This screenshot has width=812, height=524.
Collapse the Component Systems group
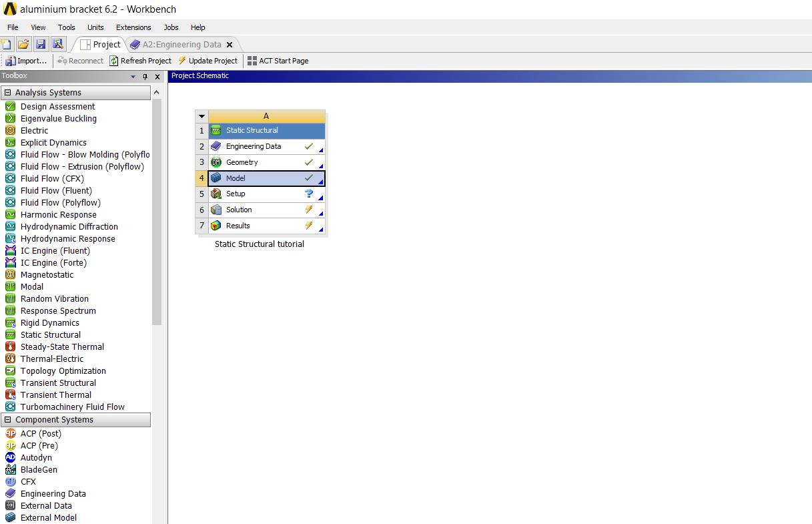pyautogui.click(x=8, y=420)
